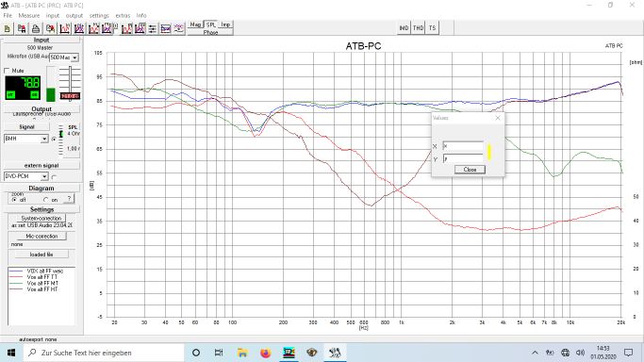Click the red input level slider handle
The height and width of the screenshot is (362, 644).
[x=70, y=96]
